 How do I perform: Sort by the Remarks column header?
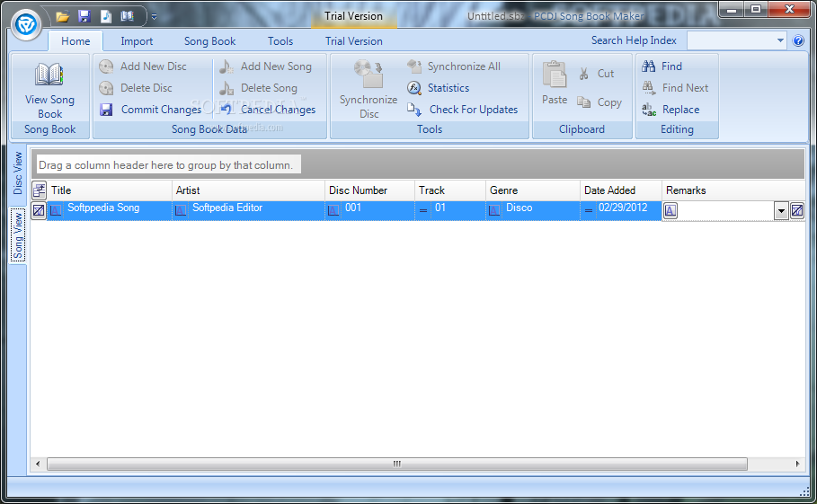[733, 190]
